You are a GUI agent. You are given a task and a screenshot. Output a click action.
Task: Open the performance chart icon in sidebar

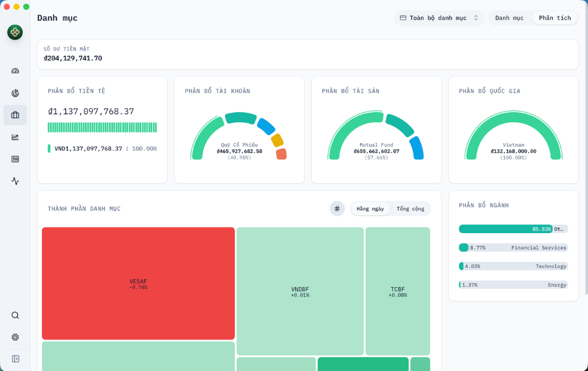click(x=15, y=137)
